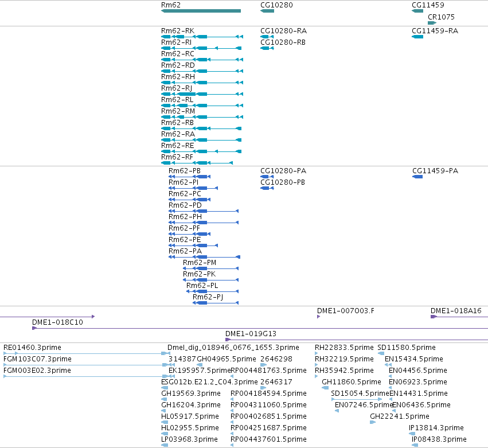
Task: Select the Rm62-PF protein label
Action: click(184, 228)
